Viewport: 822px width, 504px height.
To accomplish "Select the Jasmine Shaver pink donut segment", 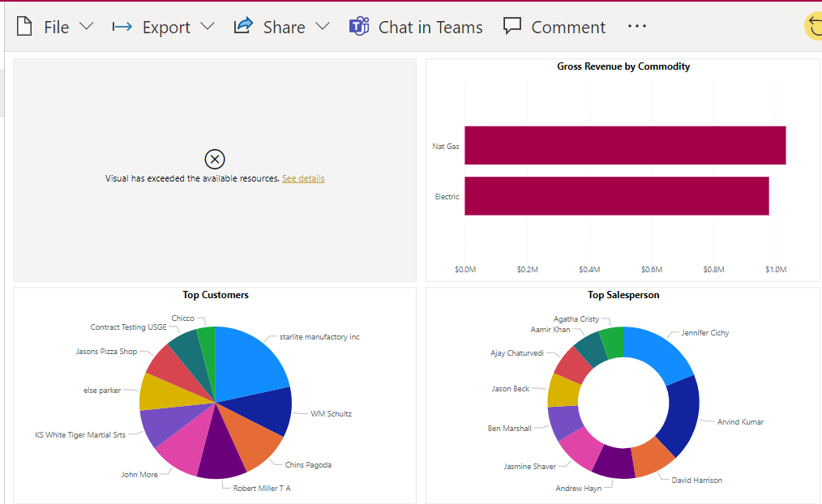I will tap(582, 448).
